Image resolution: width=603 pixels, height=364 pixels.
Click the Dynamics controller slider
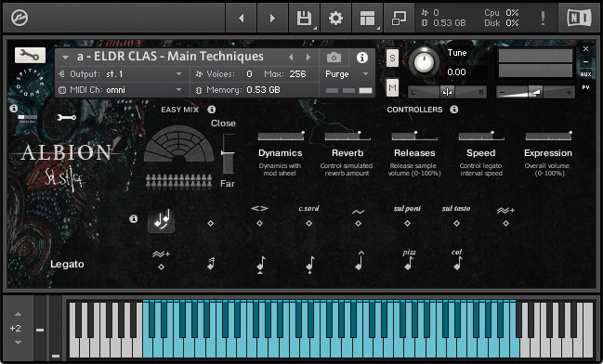click(282, 136)
